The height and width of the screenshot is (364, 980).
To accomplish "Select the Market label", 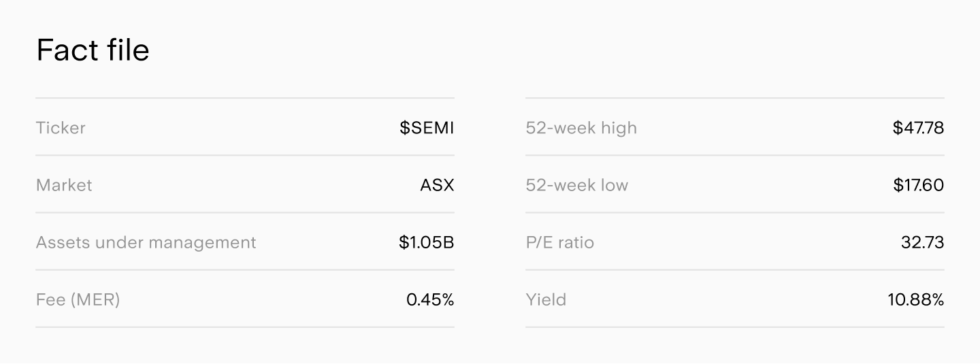I will [64, 185].
